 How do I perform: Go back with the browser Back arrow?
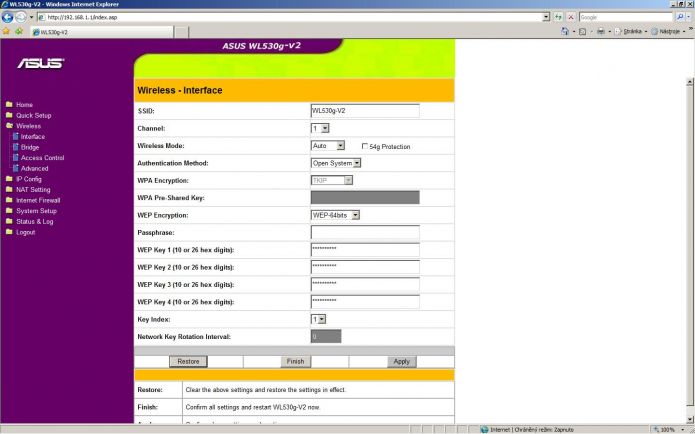click(8, 17)
